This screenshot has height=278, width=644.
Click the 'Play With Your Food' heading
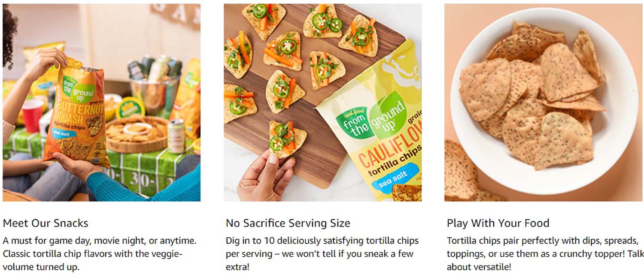click(498, 223)
